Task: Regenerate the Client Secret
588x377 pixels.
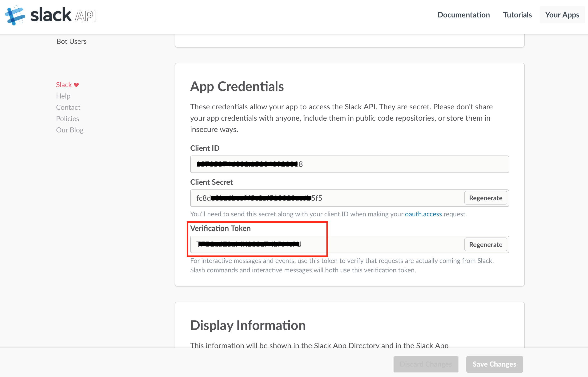Action: pyautogui.click(x=485, y=198)
